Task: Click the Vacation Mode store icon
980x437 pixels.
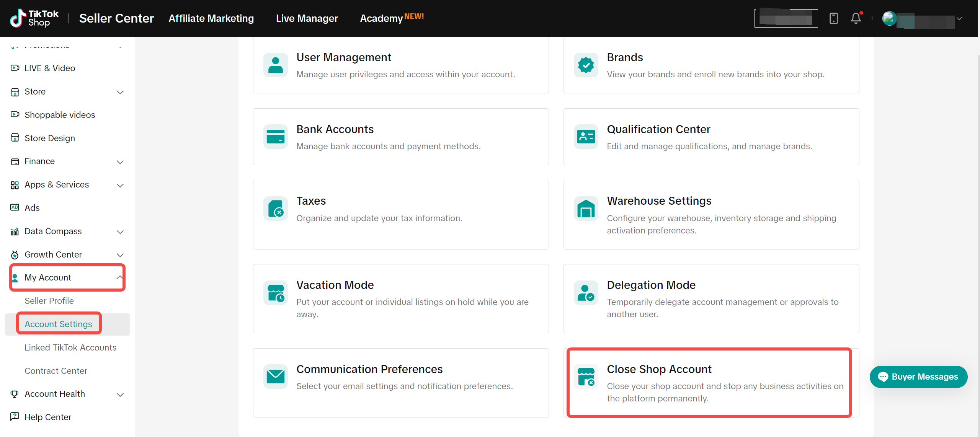Action: [275, 293]
